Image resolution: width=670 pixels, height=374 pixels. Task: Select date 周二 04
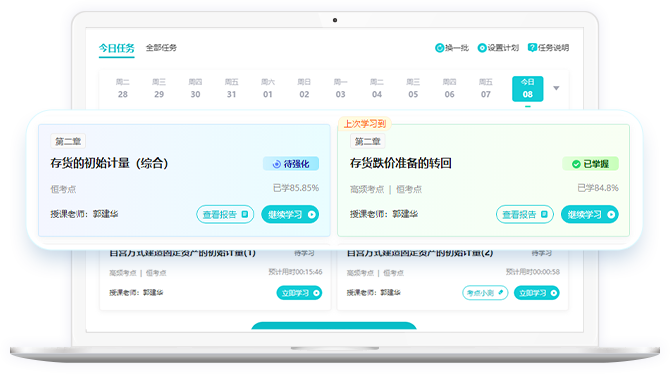pos(377,88)
